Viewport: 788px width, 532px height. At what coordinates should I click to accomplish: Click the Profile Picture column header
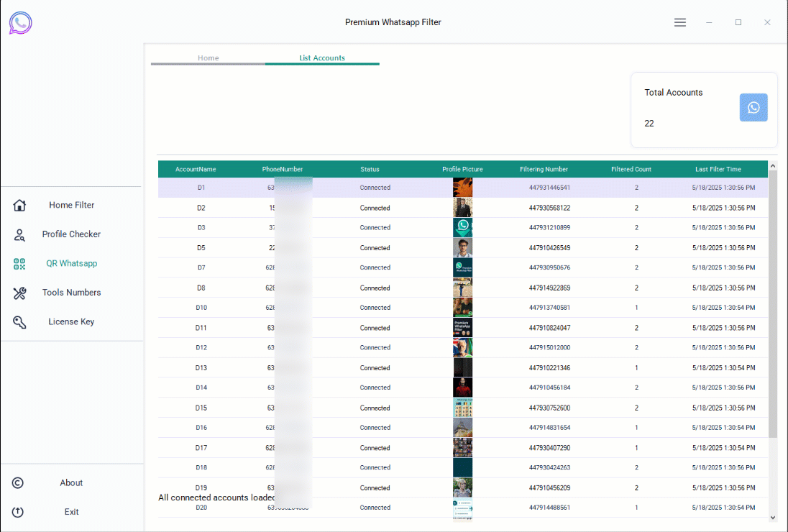(x=462, y=169)
